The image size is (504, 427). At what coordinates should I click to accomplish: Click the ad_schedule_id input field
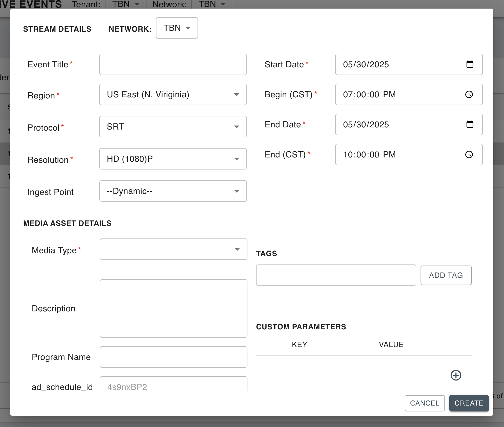[173, 385]
